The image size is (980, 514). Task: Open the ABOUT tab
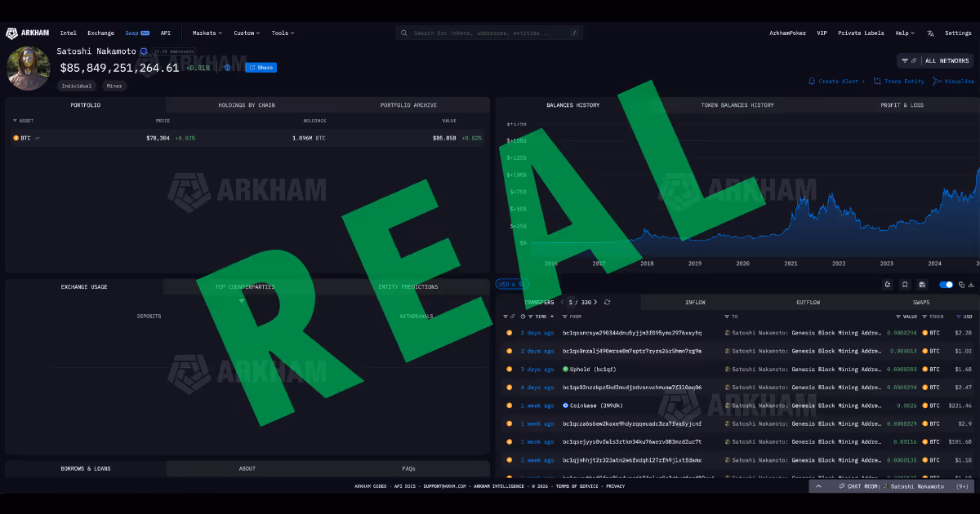tap(247, 469)
